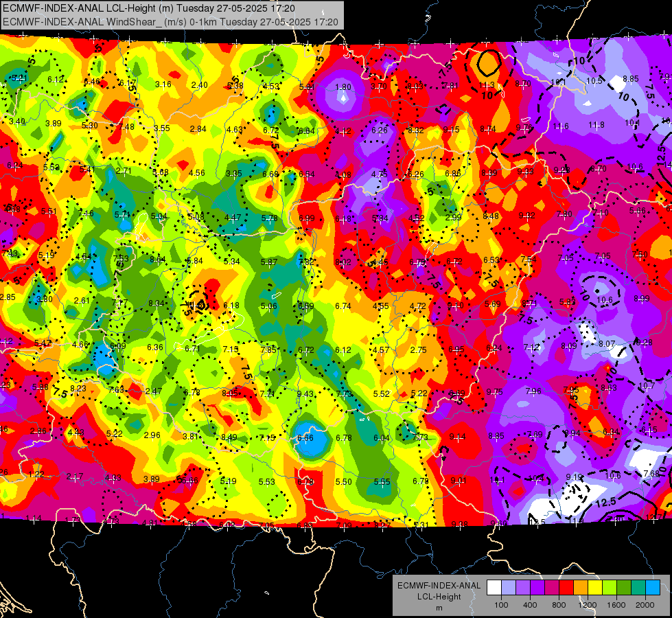Click the shear value 1.80

point(343,87)
